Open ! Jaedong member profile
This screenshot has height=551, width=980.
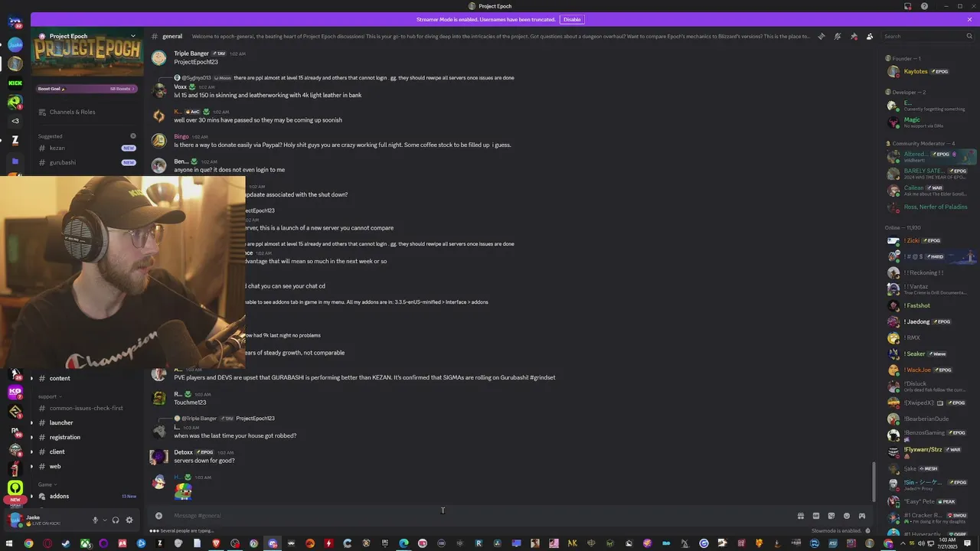(x=929, y=321)
